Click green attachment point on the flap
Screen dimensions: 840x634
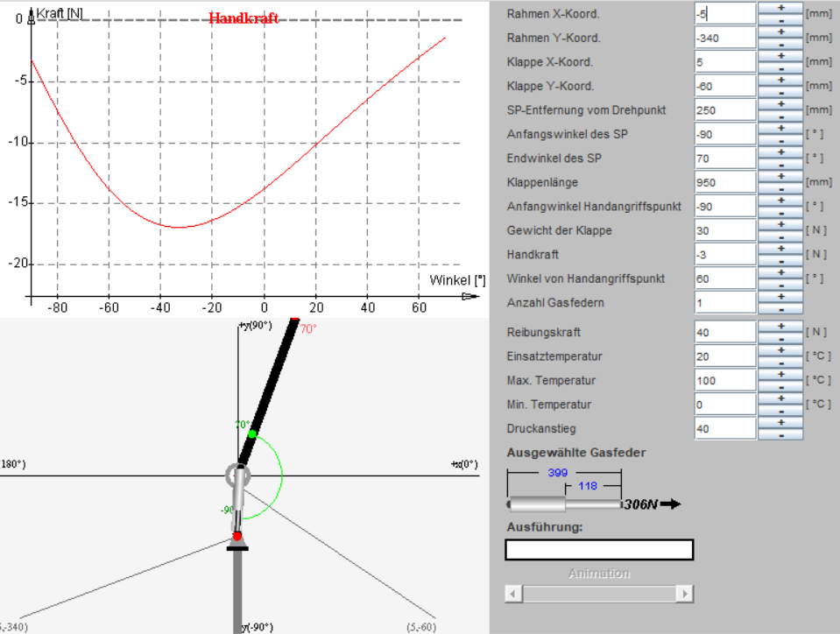252,433
